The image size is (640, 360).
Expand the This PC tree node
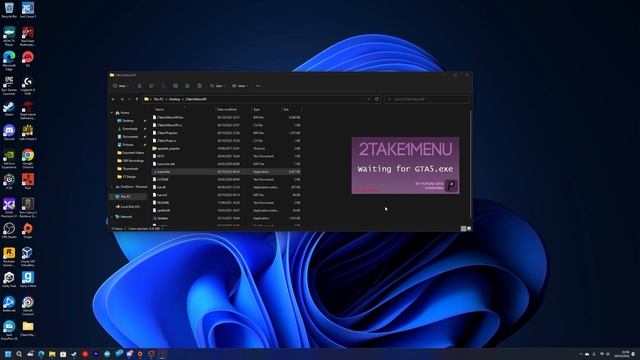coord(111,197)
